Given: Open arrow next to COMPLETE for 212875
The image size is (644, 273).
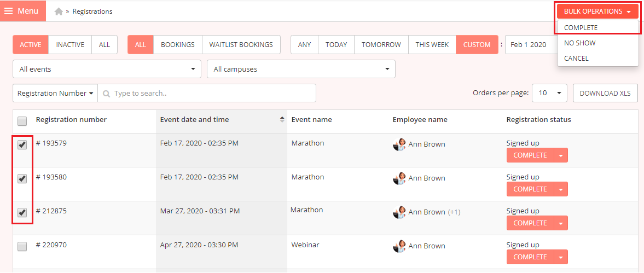Looking at the screenshot, I should tap(561, 223).
